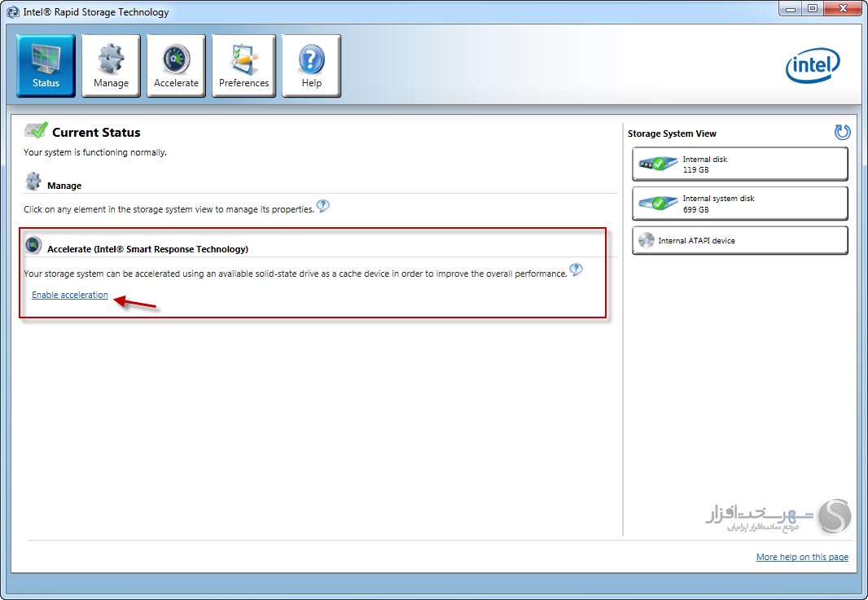The image size is (868, 600).
Task: Open the Status tab
Action: (46, 66)
